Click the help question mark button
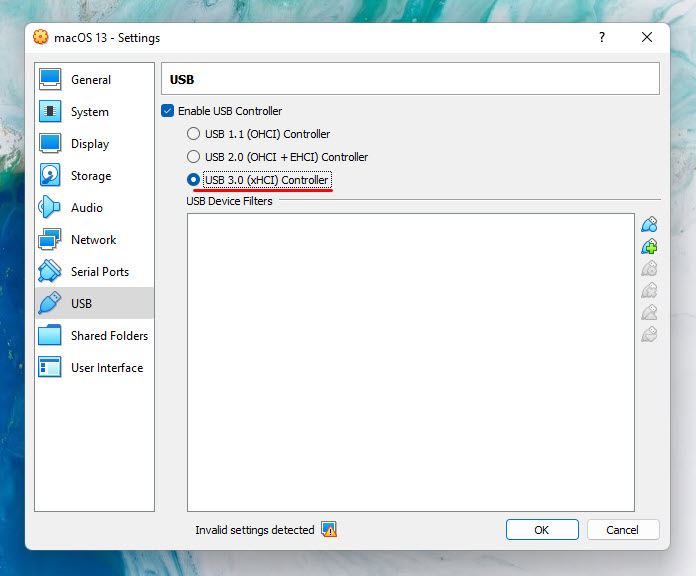Image resolution: width=696 pixels, height=576 pixels. point(601,37)
